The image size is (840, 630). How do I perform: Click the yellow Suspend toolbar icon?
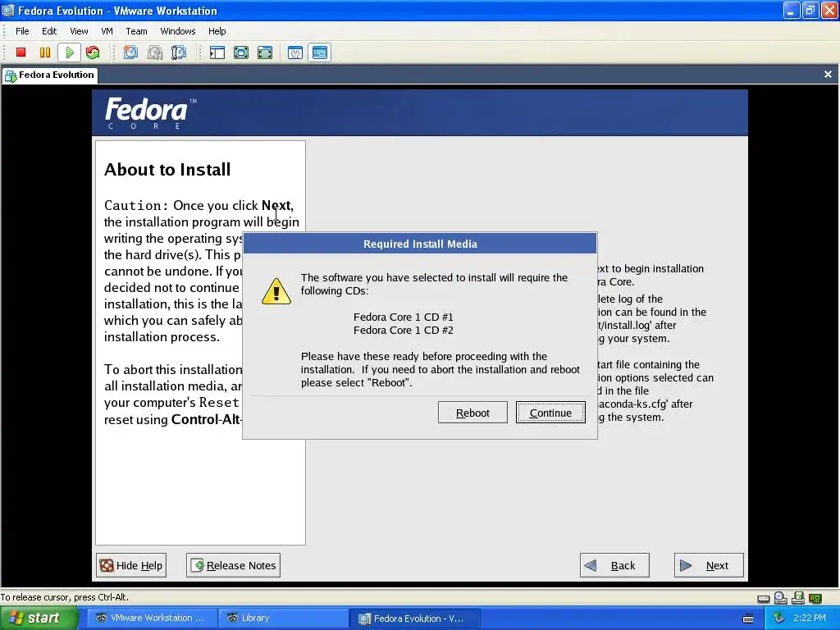45,52
